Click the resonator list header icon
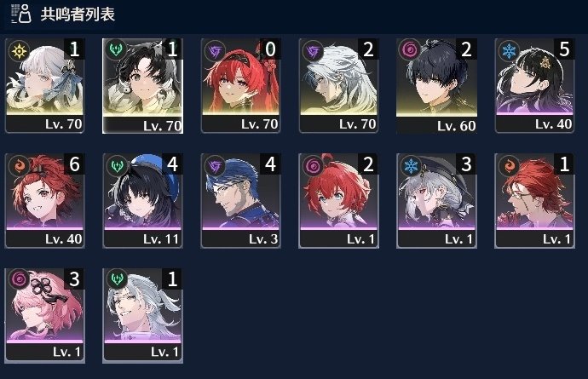The height and width of the screenshot is (379, 588). [x=21, y=14]
